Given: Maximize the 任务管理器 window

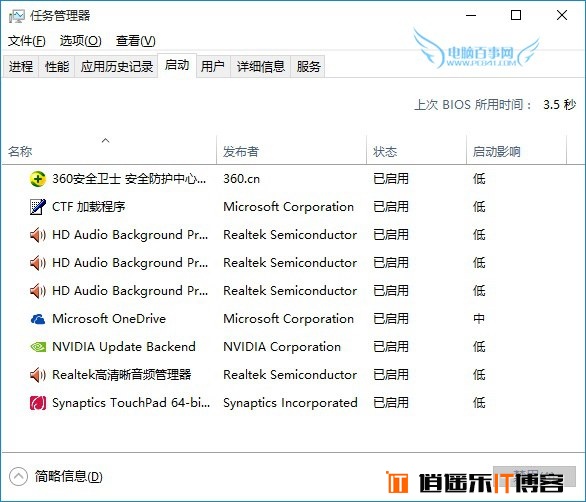Looking at the screenshot, I should coord(516,15).
